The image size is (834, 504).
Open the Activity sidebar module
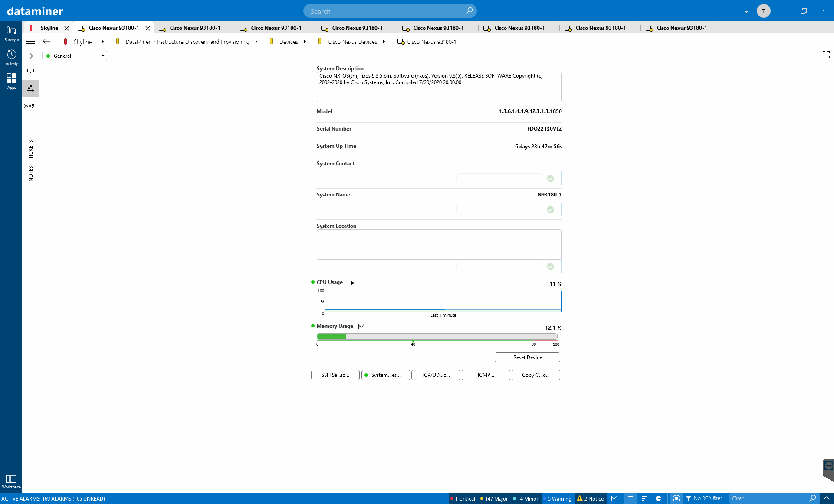tap(11, 58)
